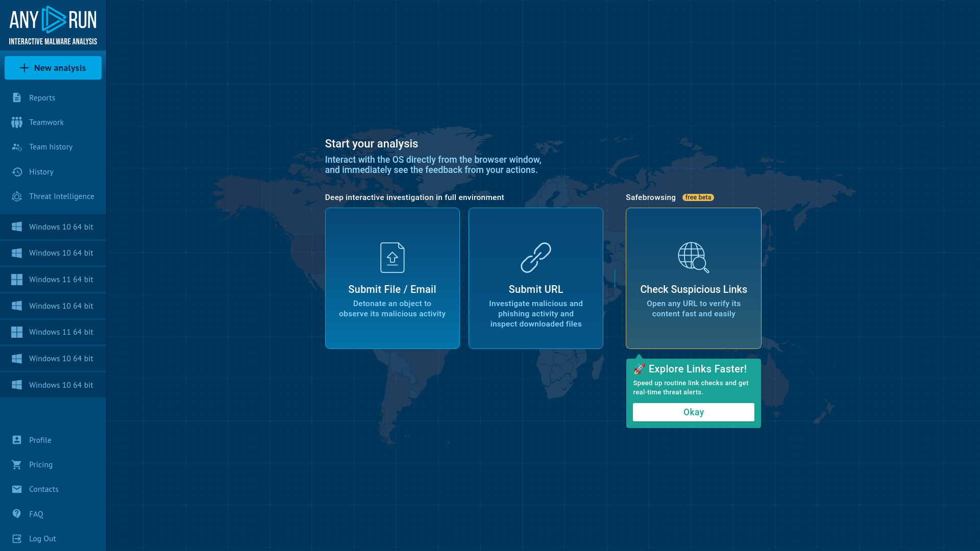Click the free beta badge

(x=698, y=197)
